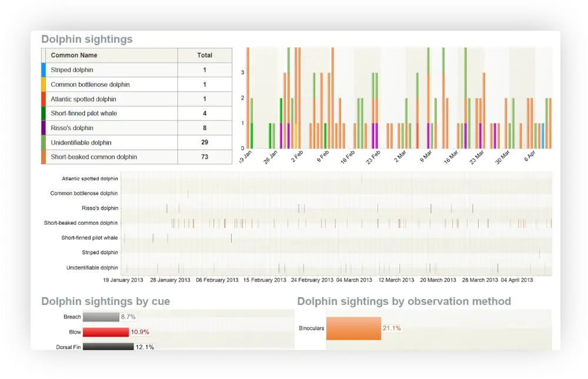The width and height of the screenshot is (588, 379).
Task: Click the Total column header
Action: [x=205, y=55]
